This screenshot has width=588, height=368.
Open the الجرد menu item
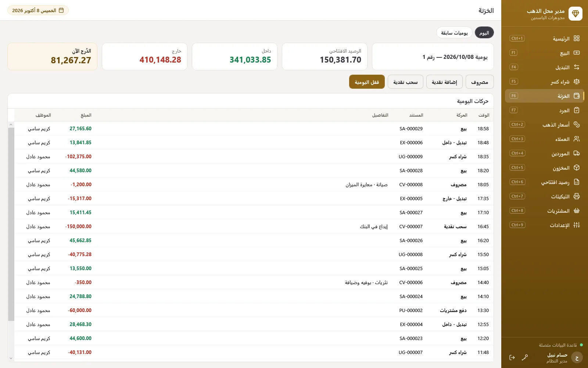click(544, 110)
